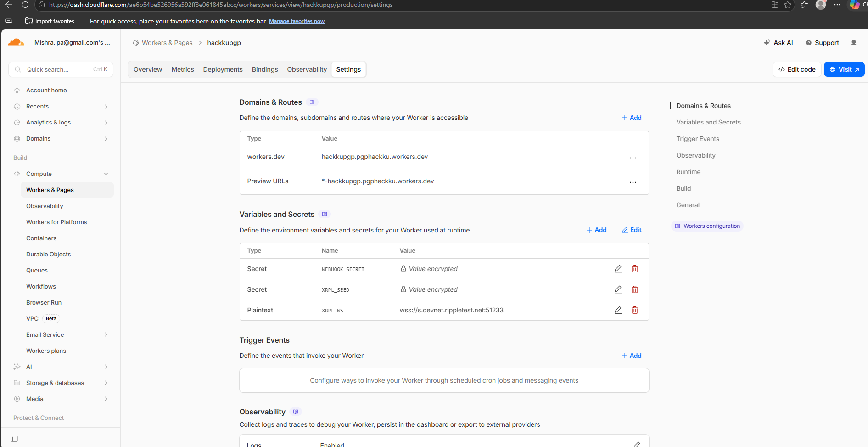868x447 pixels.
Task: Click the blue Visit button
Action: 844,69
